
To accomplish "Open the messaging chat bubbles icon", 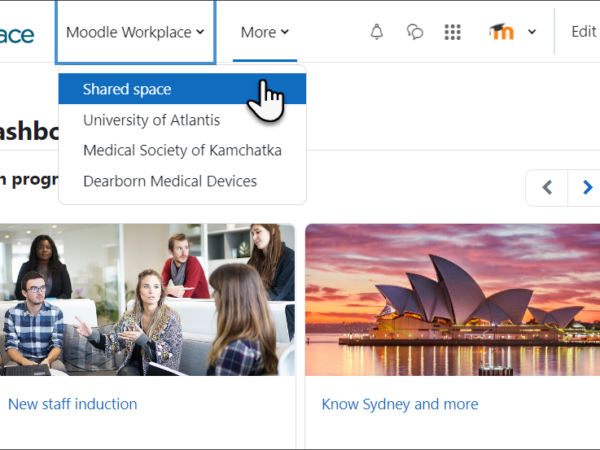I will 415,32.
